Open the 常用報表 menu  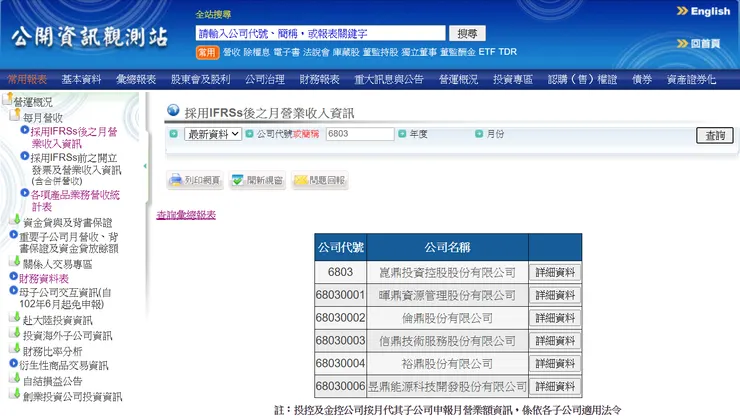pyautogui.click(x=27, y=79)
